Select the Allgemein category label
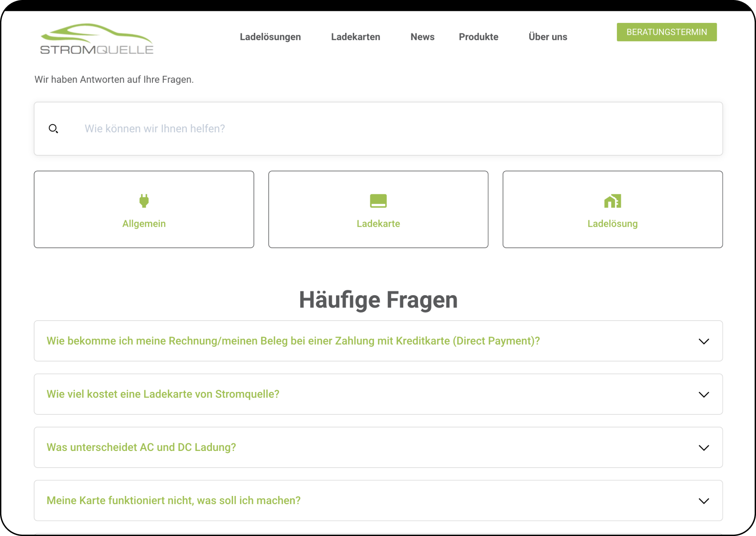 (x=144, y=224)
